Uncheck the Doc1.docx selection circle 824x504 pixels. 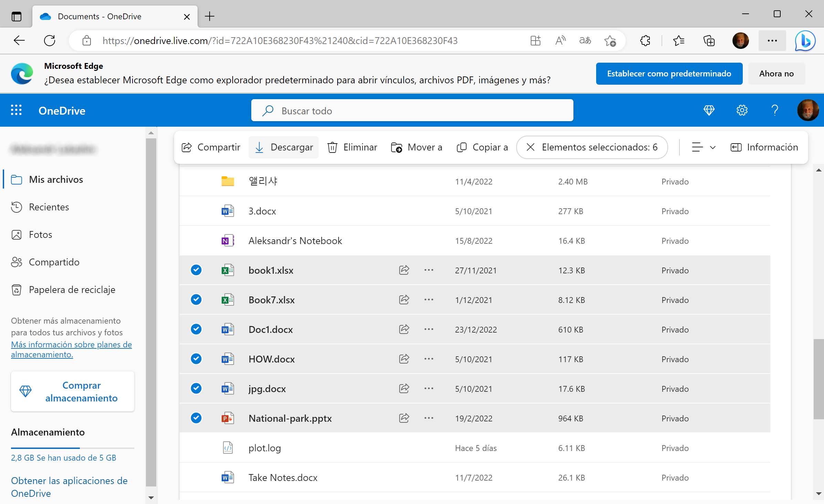tap(196, 329)
